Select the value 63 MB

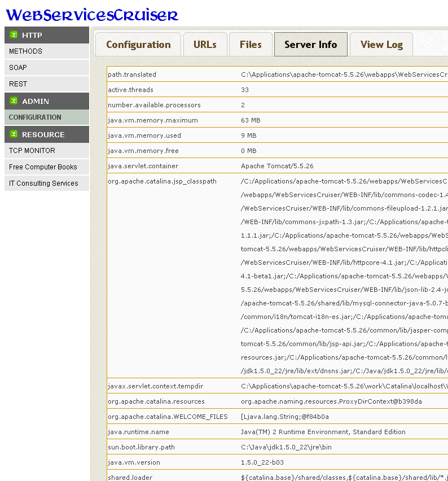(251, 120)
